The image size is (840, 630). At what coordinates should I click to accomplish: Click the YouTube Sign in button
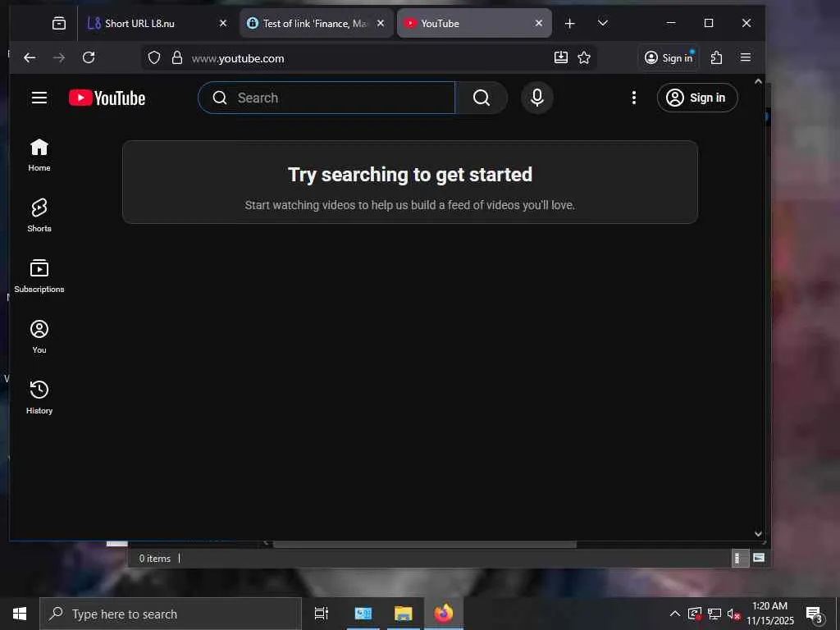click(x=697, y=98)
